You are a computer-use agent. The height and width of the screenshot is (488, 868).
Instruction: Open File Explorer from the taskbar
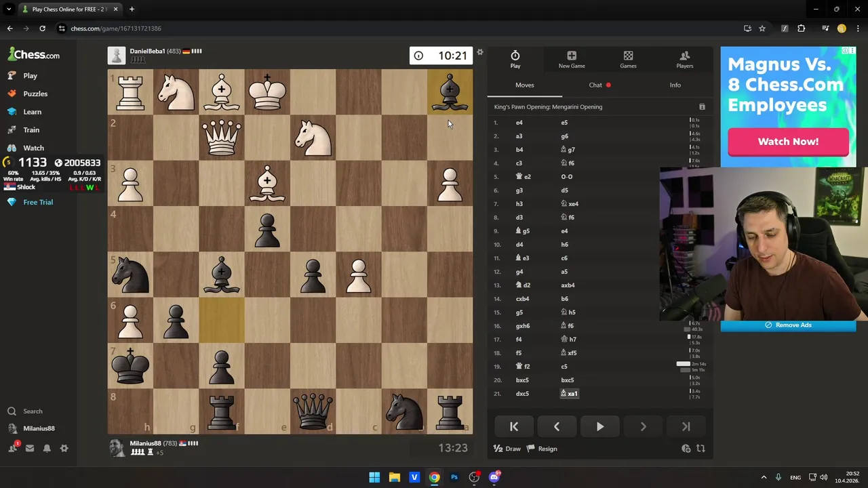click(x=394, y=477)
